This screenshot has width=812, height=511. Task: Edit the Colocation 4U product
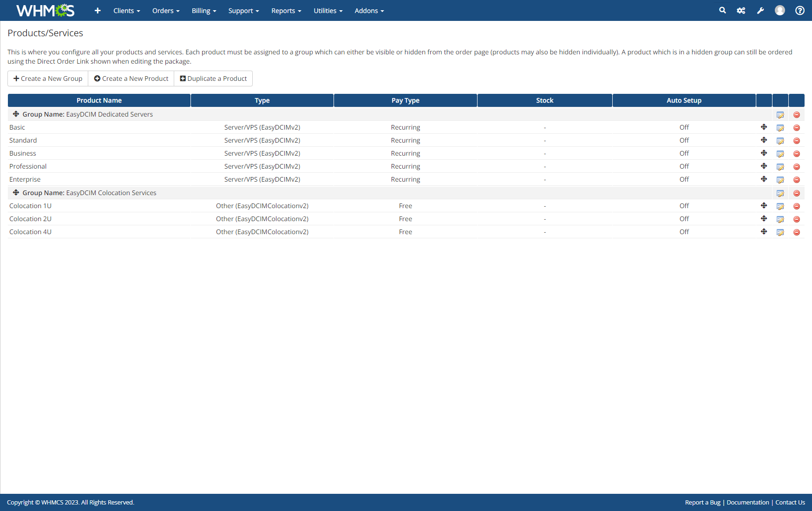[x=780, y=232]
